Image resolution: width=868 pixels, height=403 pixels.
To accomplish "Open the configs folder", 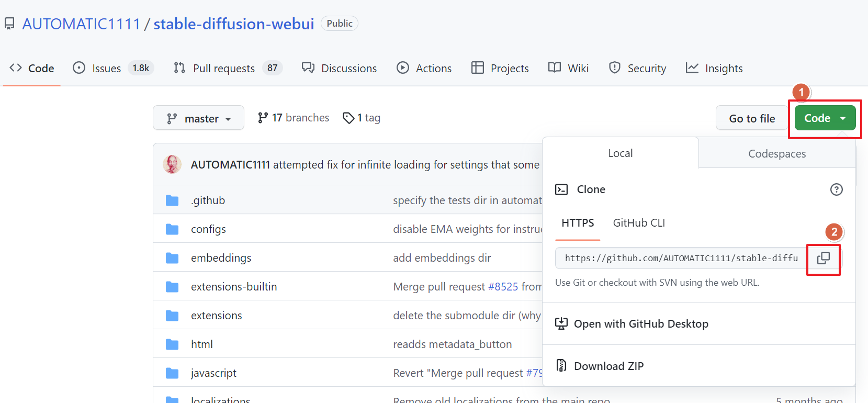I will [208, 229].
